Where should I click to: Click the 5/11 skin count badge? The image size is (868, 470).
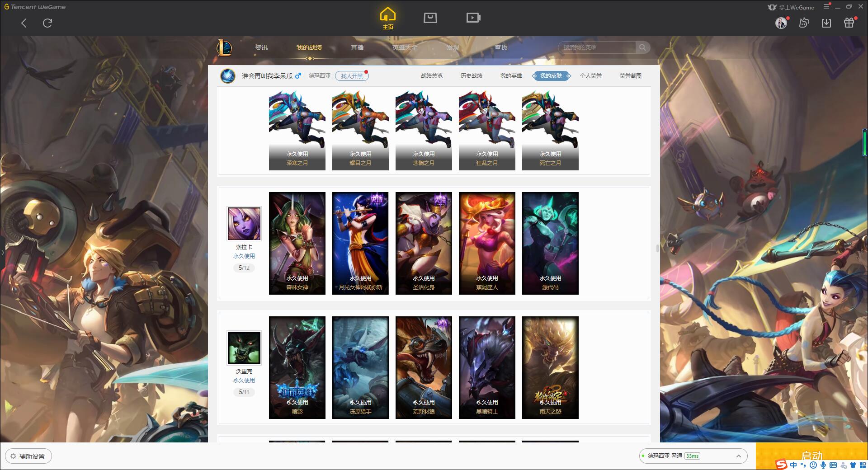click(x=244, y=392)
